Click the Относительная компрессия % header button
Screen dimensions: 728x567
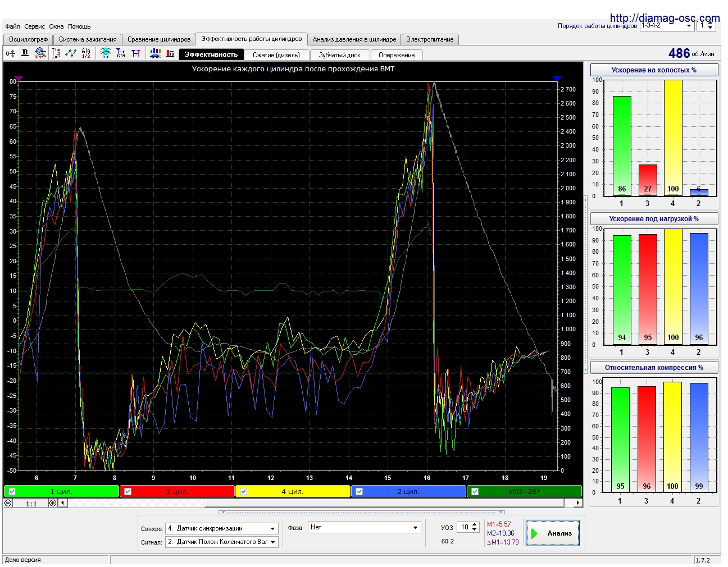pyautogui.click(x=654, y=368)
